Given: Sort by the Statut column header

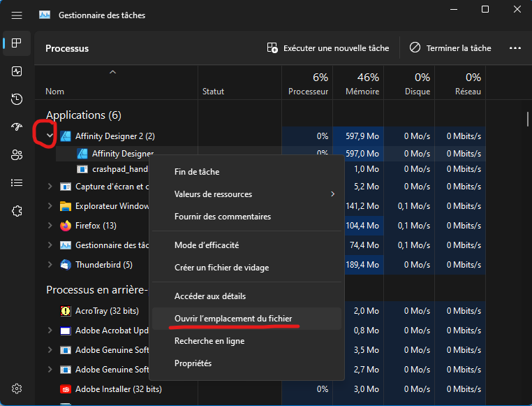Looking at the screenshot, I should tap(240, 83).
